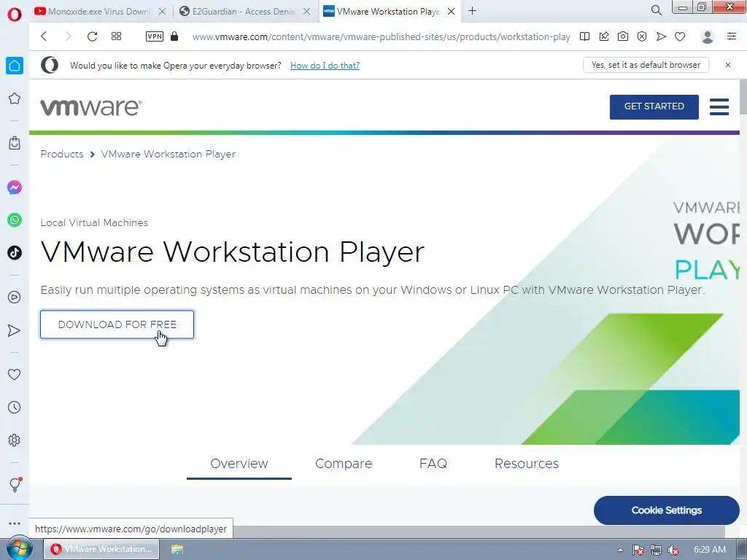Click DOWNLOAD FOR FREE button
747x560 pixels.
tap(117, 324)
